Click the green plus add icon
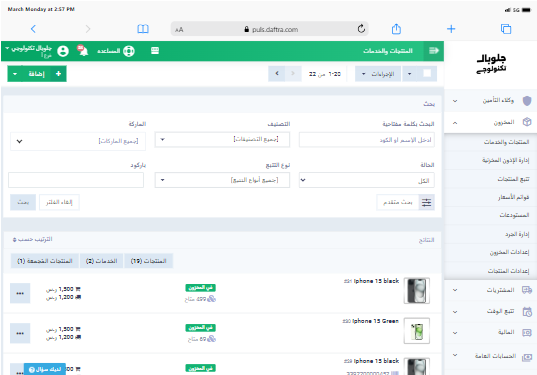The height and width of the screenshot is (375, 537). (58, 74)
